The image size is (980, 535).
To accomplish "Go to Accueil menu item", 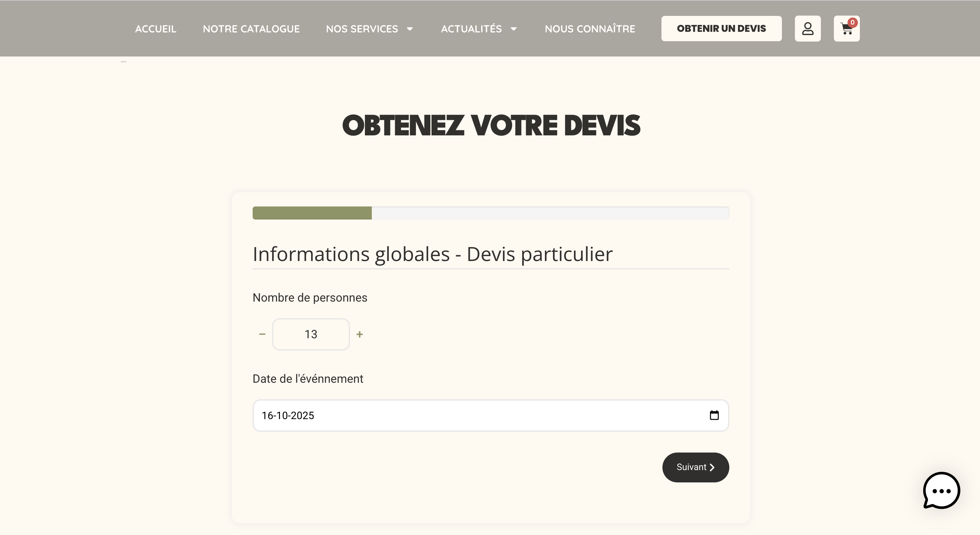I will [156, 29].
